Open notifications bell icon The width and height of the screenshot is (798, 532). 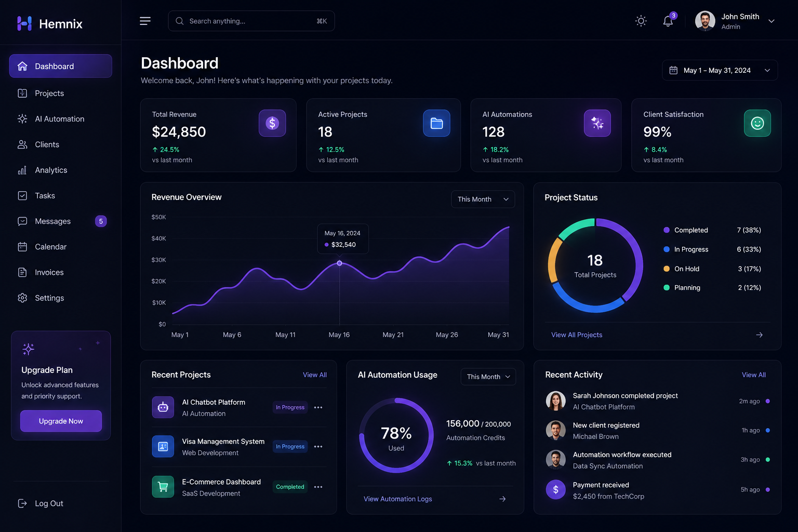[668, 21]
